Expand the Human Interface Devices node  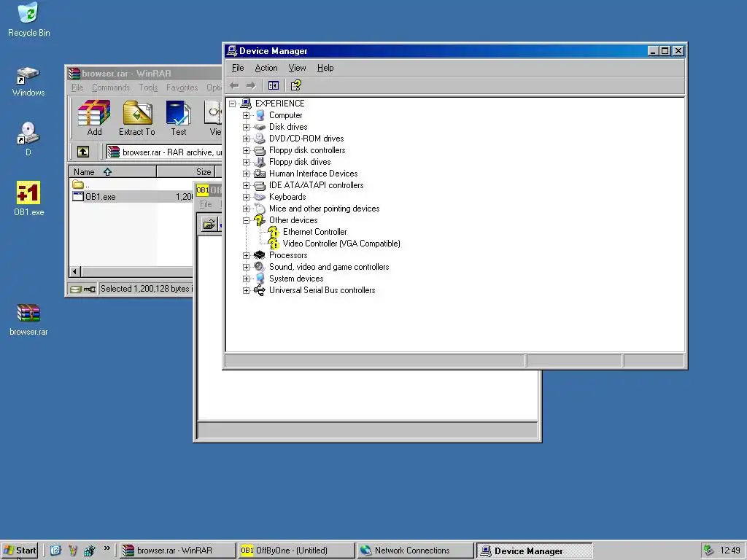tap(247, 174)
